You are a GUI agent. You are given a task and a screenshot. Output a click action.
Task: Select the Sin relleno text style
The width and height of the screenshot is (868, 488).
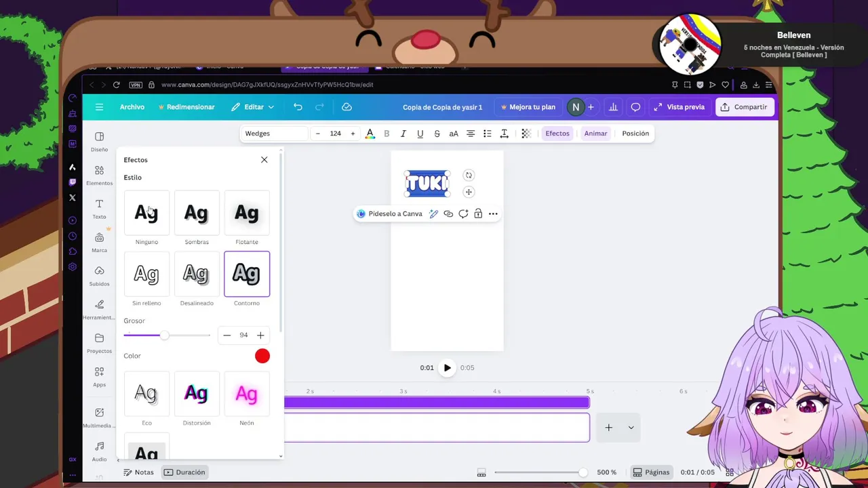146,274
